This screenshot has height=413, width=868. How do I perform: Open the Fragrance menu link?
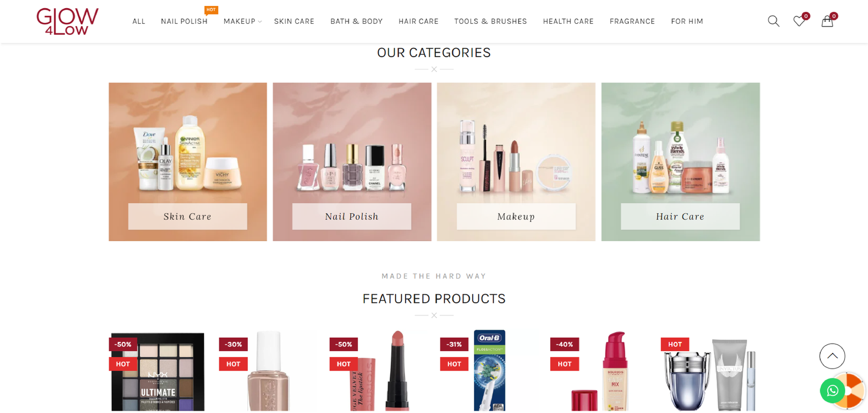coord(632,21)
